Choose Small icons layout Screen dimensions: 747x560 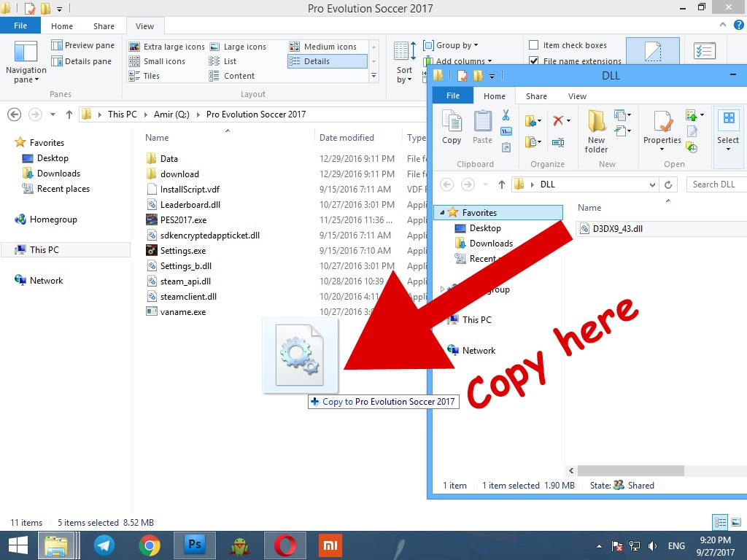tap(158, 61)
